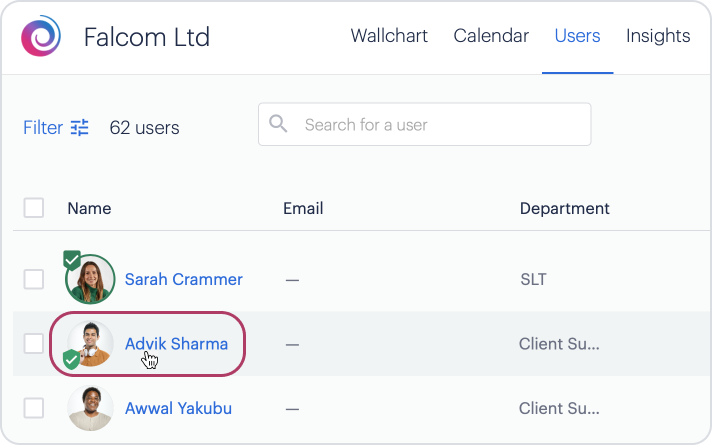712x445 pixels.
Task: Toggle the select-all users checkbox
Action: click(x=34, y=208)
